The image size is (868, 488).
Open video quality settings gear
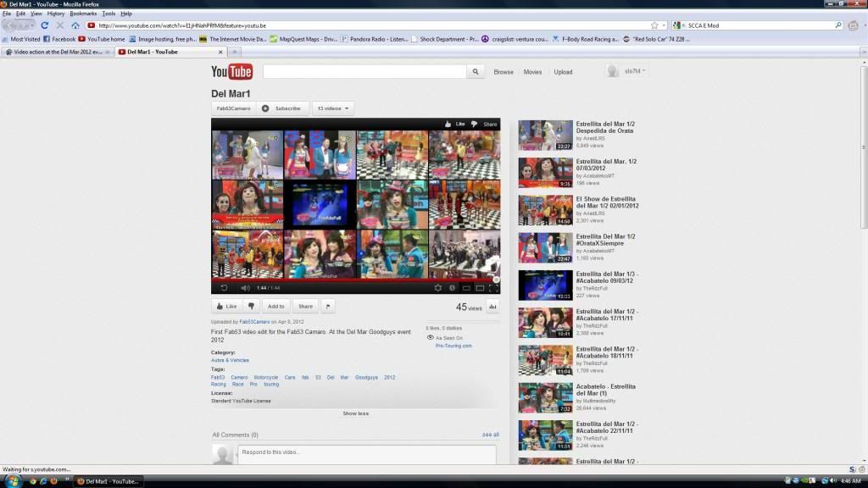(438, 288)
